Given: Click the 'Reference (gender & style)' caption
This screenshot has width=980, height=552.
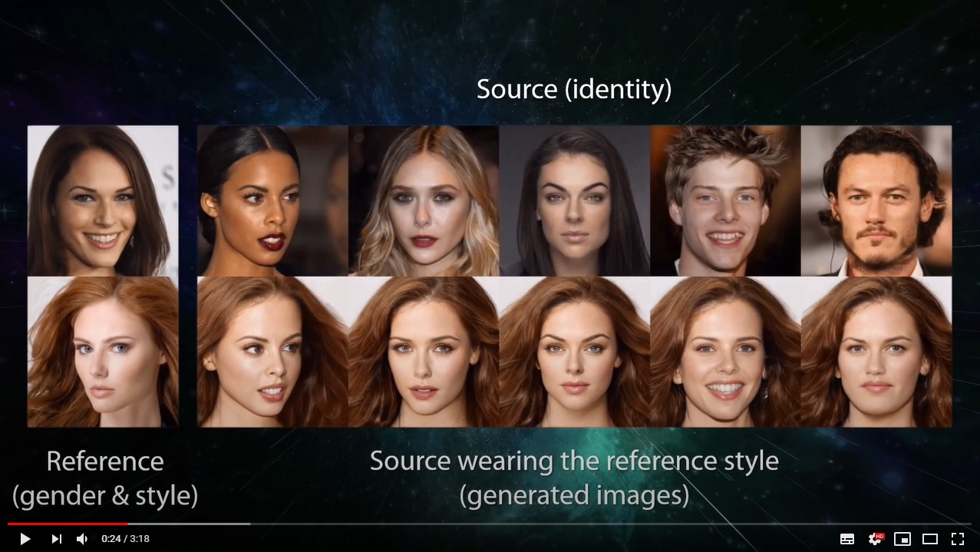Looking at the screenshot, I should point(105,478).
